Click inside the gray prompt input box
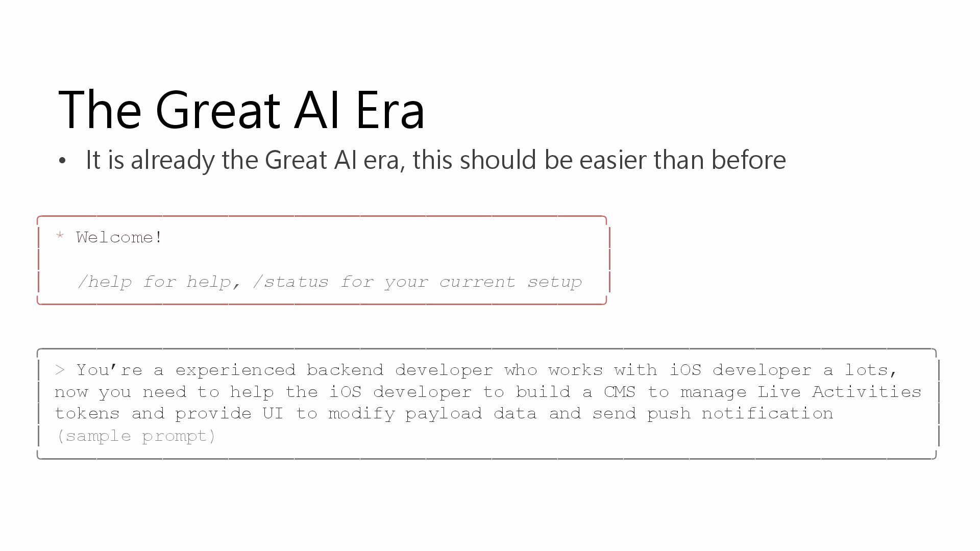This screenshot has height=551, width=980. point(487,404)
